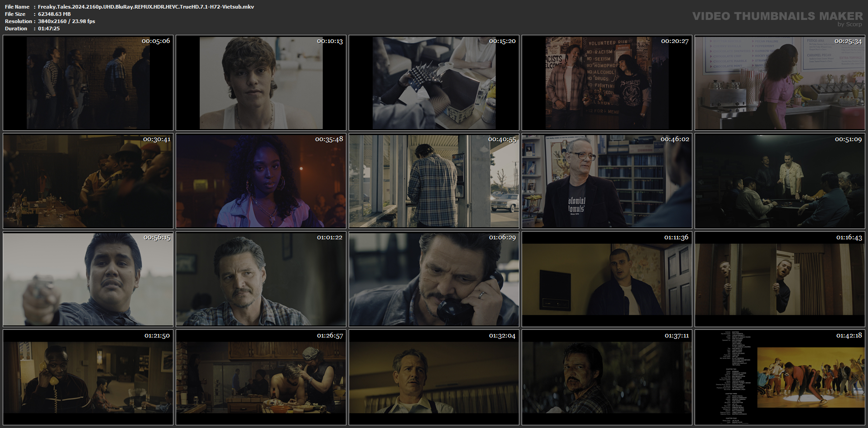Select the thumbnail at 01:01:22
Screen dimensions: 868x428
click(261, 279)
